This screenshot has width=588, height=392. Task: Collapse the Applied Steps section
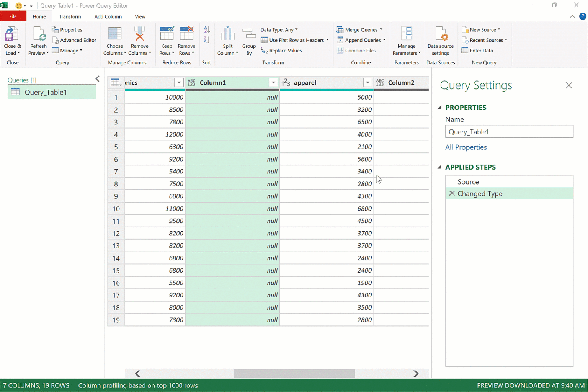[x=440, y=167]
